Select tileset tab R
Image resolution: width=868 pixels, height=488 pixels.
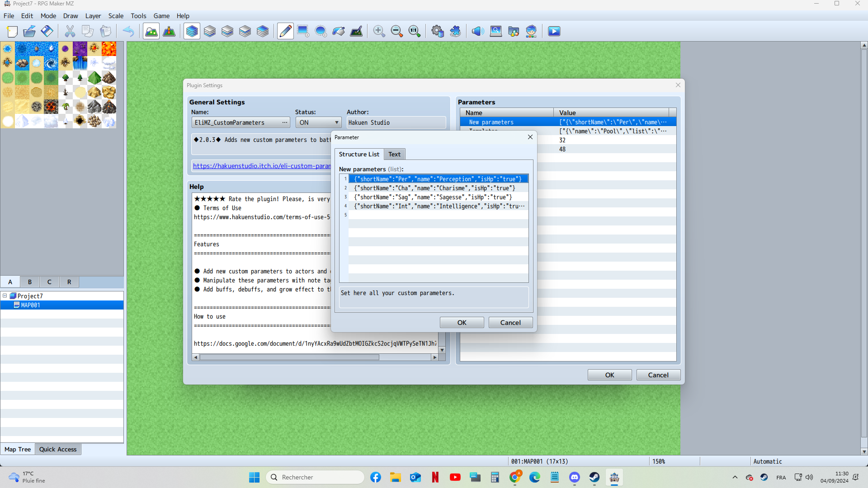pyautogui.click(x=69, y=282)
